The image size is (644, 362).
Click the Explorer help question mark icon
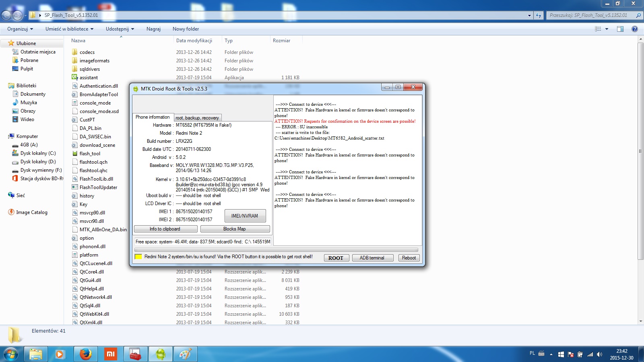point(635,29)
